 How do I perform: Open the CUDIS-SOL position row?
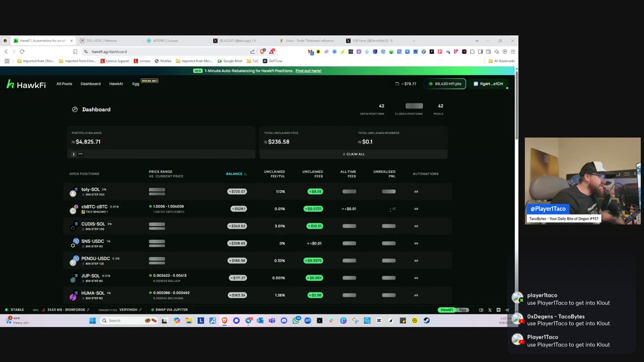point(258,226)
